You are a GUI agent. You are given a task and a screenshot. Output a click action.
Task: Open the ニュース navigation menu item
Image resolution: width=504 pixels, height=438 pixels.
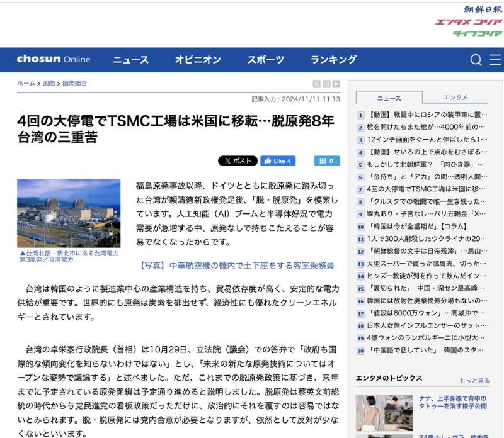click(x=130, y=60)
